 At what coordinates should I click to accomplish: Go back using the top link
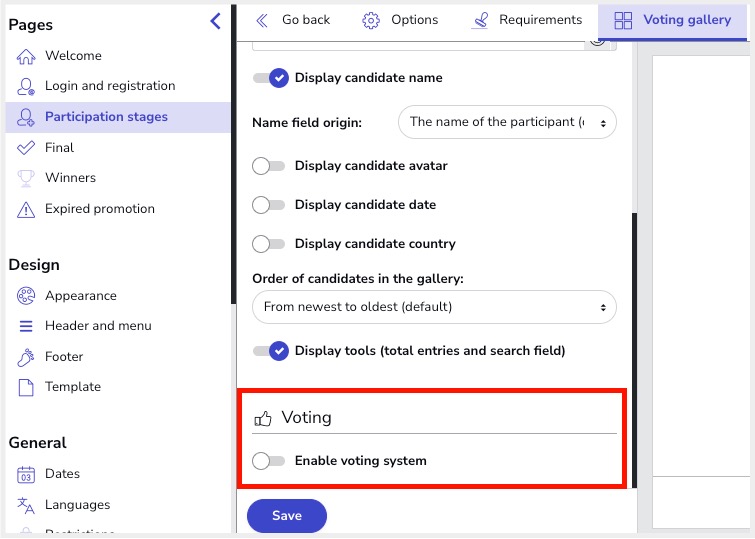click(x=293, y=20)
